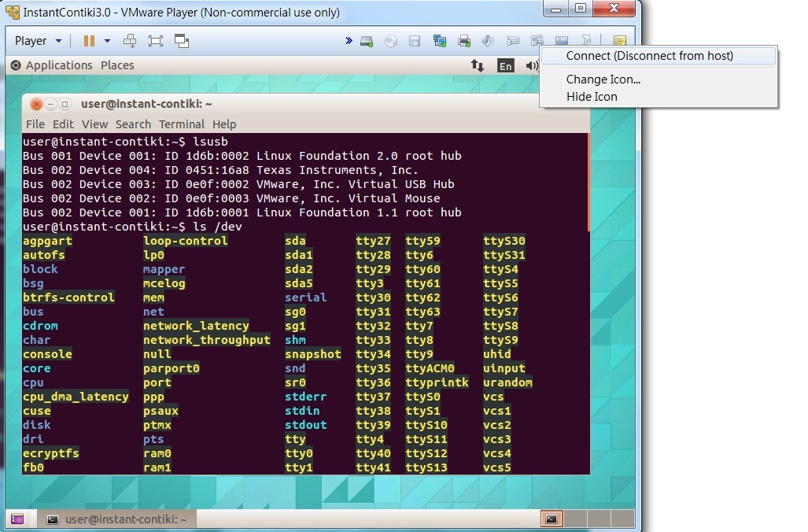Open the Applications menu in Ubuntu panel
Screen dimensions: 808x532
(59, 65)
